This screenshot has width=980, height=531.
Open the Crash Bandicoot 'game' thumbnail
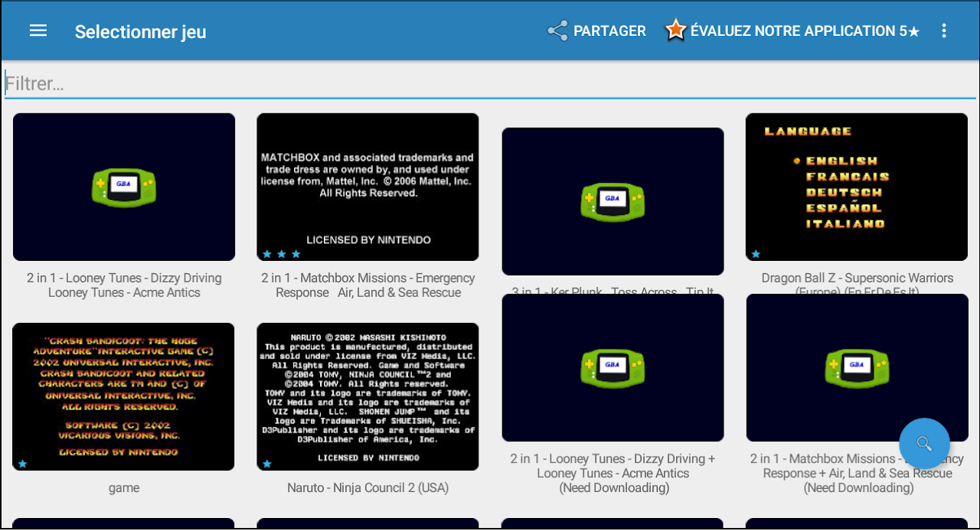124,396
